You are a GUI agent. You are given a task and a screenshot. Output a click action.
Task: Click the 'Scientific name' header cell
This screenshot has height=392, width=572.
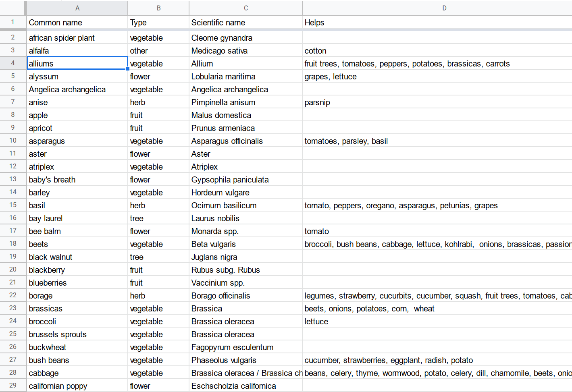245,23
